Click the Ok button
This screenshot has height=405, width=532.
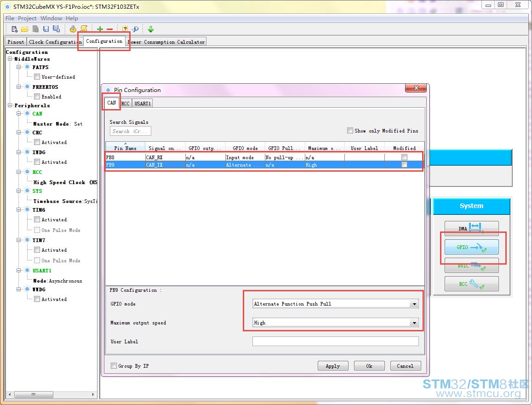pyautogui.click(x=369, y=365)
